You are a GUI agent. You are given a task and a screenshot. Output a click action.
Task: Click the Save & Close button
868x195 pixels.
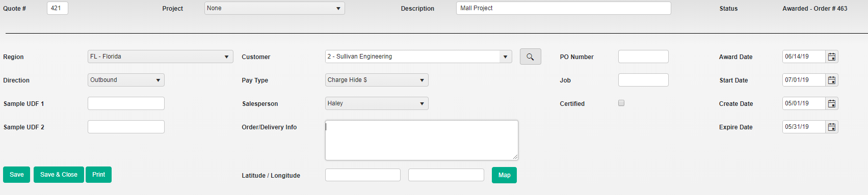click(59, 175)
